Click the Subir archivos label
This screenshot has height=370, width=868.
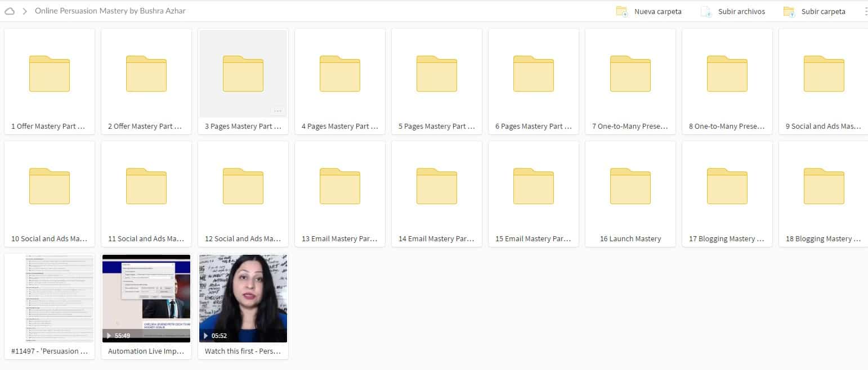click(x=741, y=11)
